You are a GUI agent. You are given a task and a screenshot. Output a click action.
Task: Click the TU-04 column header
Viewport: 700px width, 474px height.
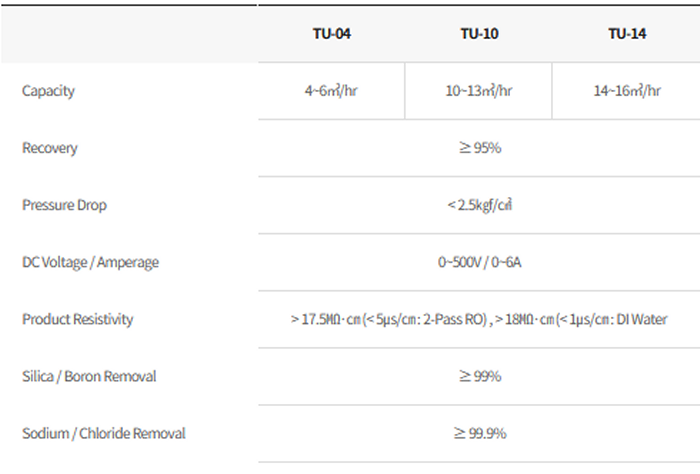[331, 34]
